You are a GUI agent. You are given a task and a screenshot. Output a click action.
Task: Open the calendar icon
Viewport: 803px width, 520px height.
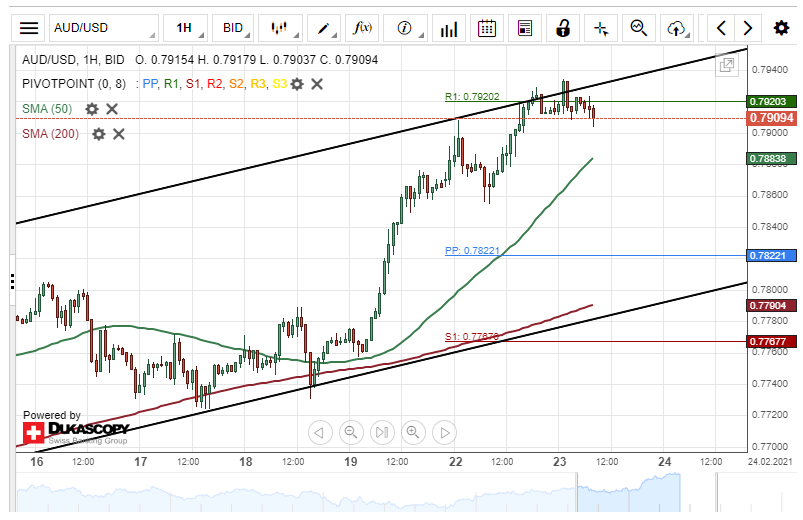coord(487,28)
